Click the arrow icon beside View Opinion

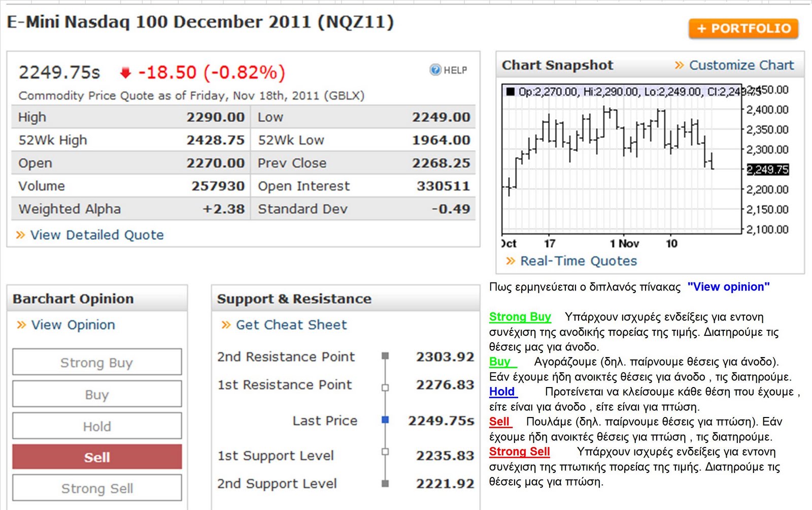coord(21,325)
